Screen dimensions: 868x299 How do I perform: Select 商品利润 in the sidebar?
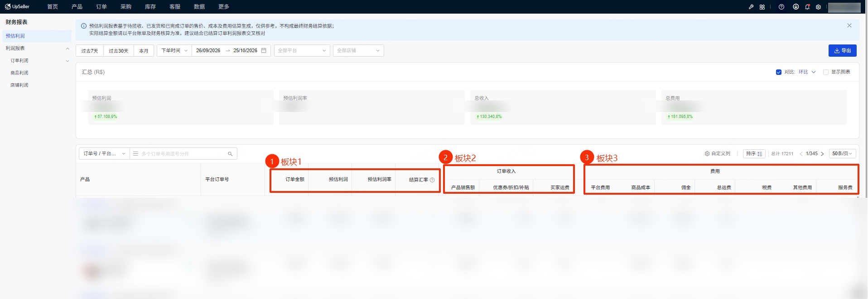(x=19, y=73)
